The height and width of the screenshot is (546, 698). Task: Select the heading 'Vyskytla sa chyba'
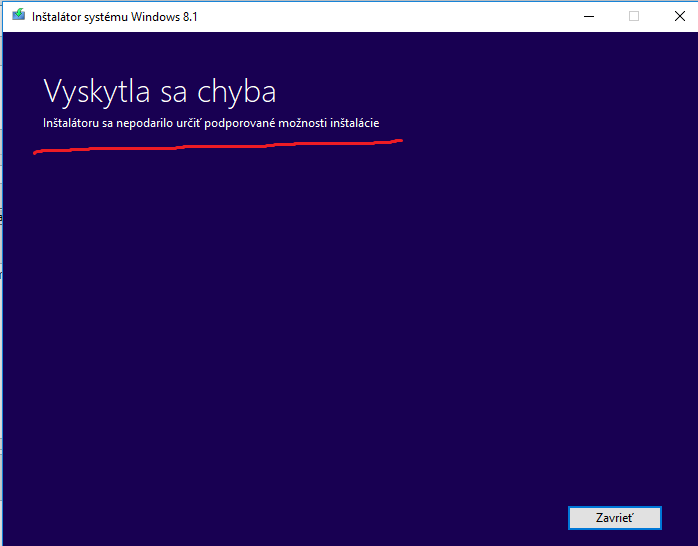click(160, 92)
